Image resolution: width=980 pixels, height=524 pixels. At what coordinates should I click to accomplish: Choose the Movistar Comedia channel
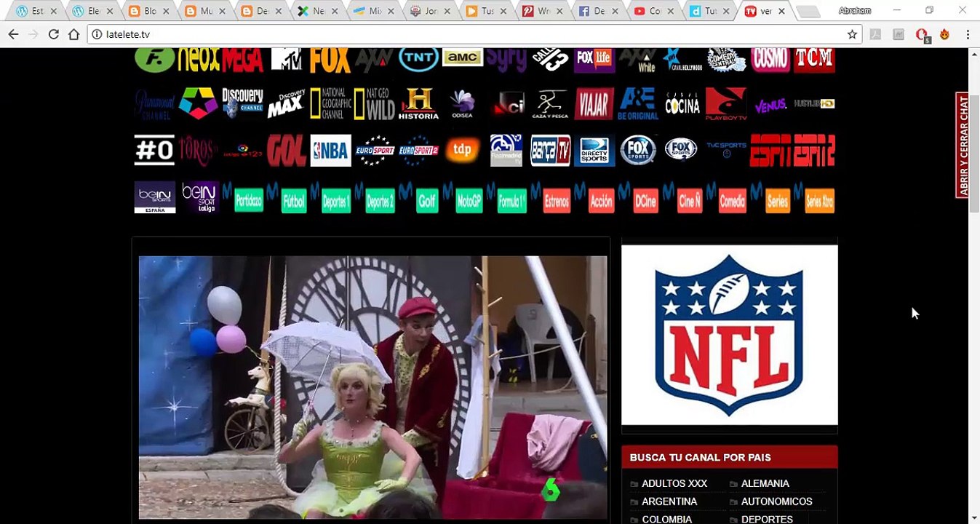click(726, 197)
